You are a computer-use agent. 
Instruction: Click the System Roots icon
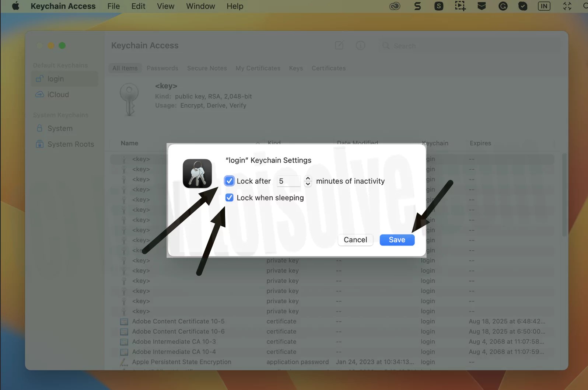(39, 144)
